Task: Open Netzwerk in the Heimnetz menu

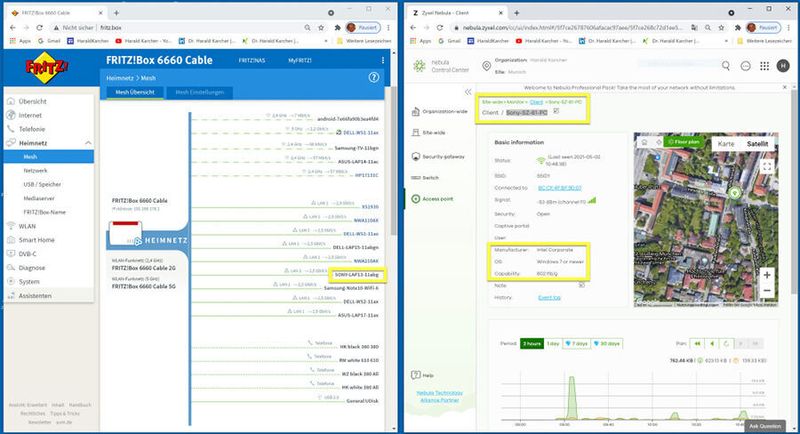Action: coord(38,171)
